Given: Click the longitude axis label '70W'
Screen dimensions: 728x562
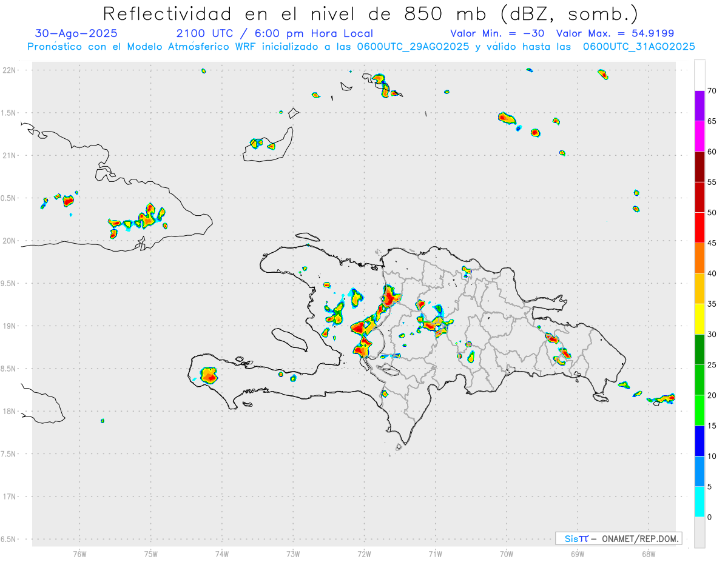Looking at the screenshot, I should [507, 554].
